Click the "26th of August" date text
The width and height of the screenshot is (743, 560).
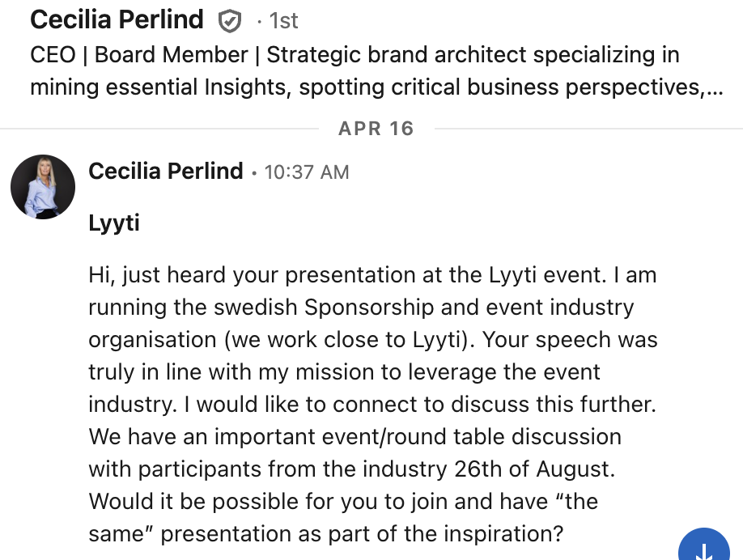pyautogui.click(x=531, y=469)
